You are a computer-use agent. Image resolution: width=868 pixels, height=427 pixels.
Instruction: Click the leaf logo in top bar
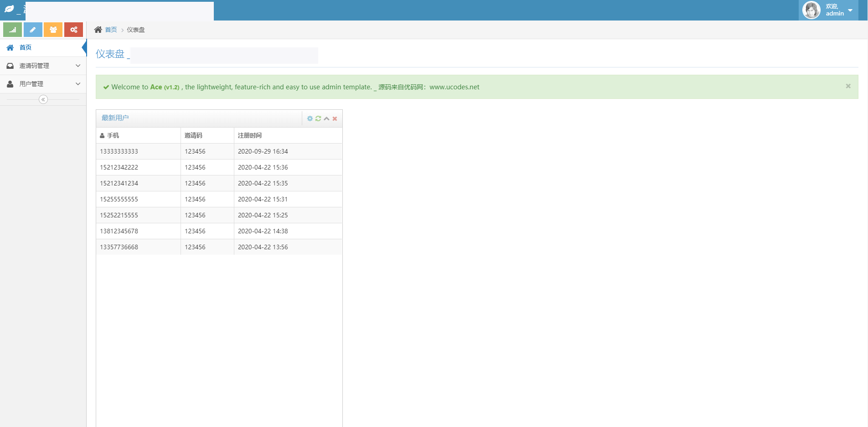pyautogui.click(x=9, y=9)
